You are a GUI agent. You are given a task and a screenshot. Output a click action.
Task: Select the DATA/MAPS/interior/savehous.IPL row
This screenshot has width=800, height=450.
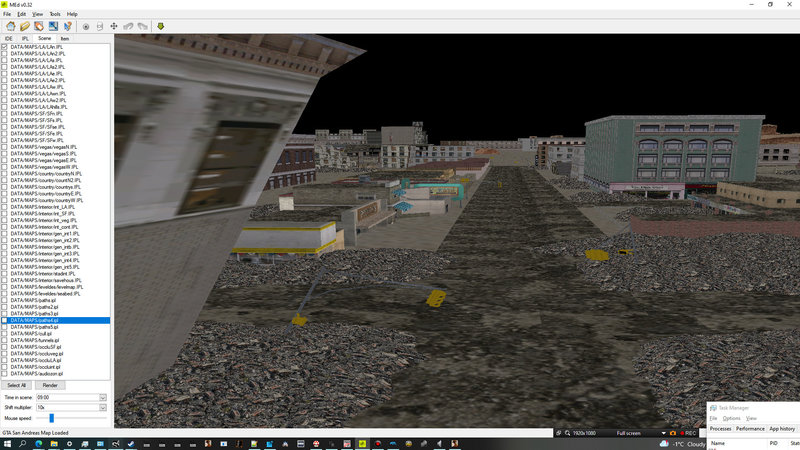click(x=56, y=280)
